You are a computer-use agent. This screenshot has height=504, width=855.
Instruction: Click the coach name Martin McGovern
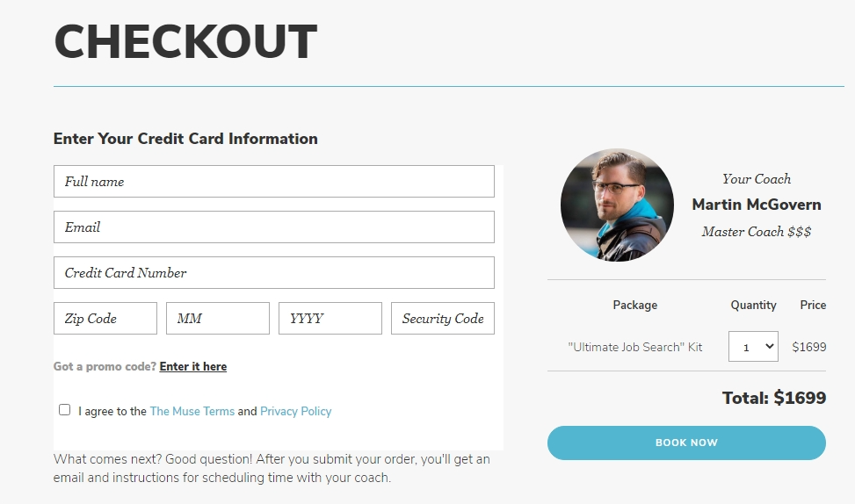757,205
